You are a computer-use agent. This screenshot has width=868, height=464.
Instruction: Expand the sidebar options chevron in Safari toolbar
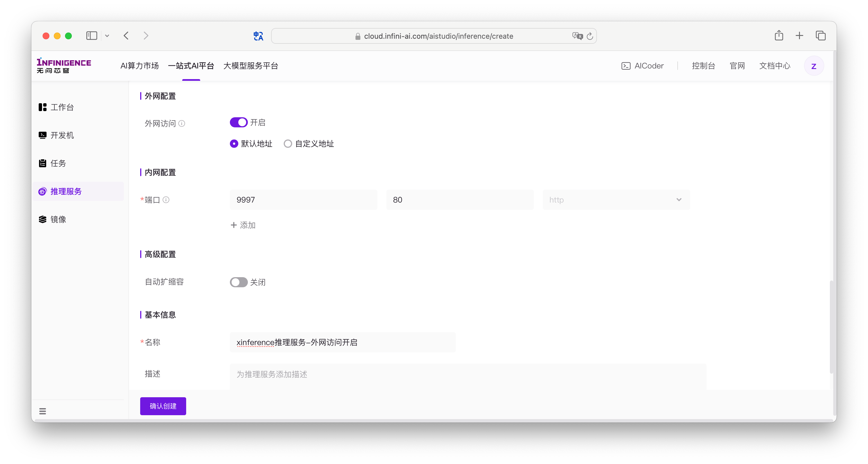[x=107, y=36]
